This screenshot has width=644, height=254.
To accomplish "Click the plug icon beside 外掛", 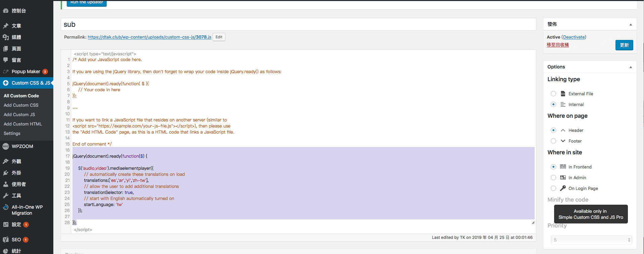I will (6, 173).
